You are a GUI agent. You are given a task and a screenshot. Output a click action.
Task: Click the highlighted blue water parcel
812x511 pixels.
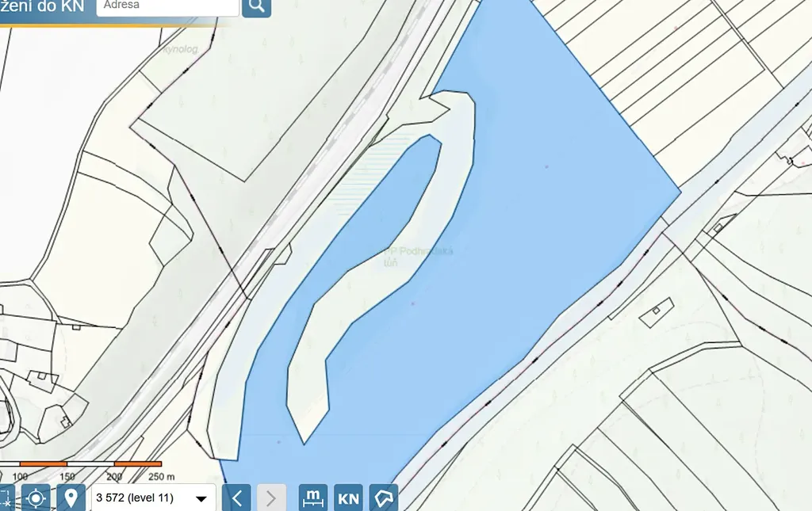(x=544, y=207)
